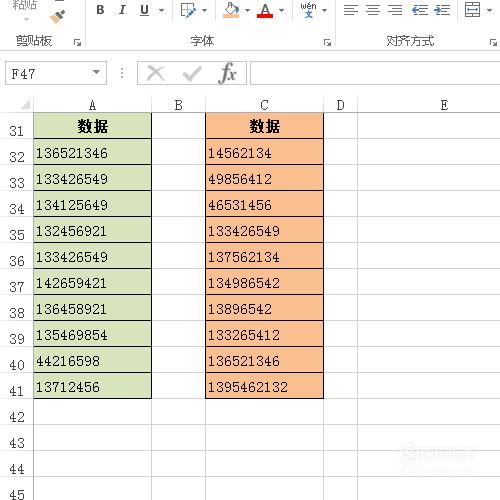This screenshot has width=500, height=500.
Task: Click the borders icon
Action: (x=188, y=10)
